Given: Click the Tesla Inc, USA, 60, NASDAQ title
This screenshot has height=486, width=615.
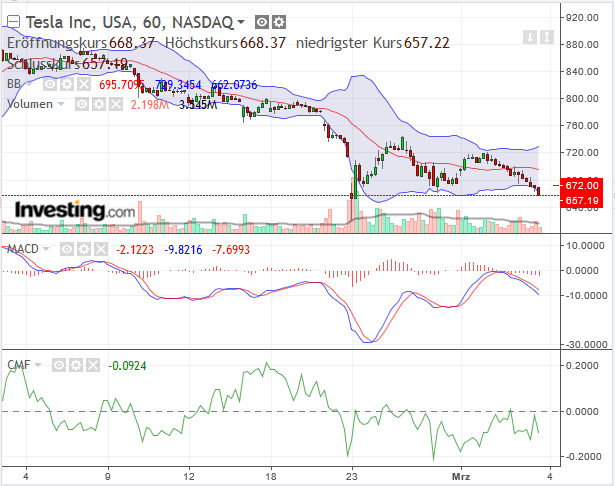Looking at the screenshot, I should click(x=130, y=22).
